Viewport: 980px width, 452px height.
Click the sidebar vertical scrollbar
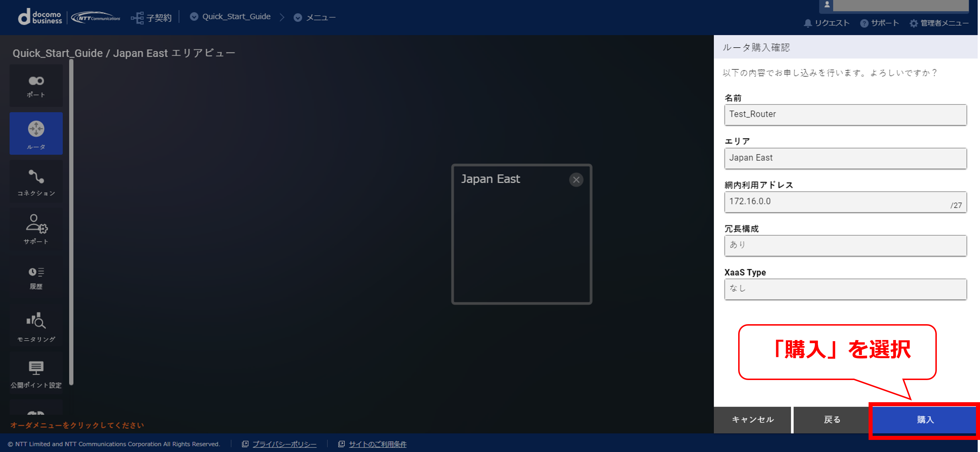[x=71, y=223]
